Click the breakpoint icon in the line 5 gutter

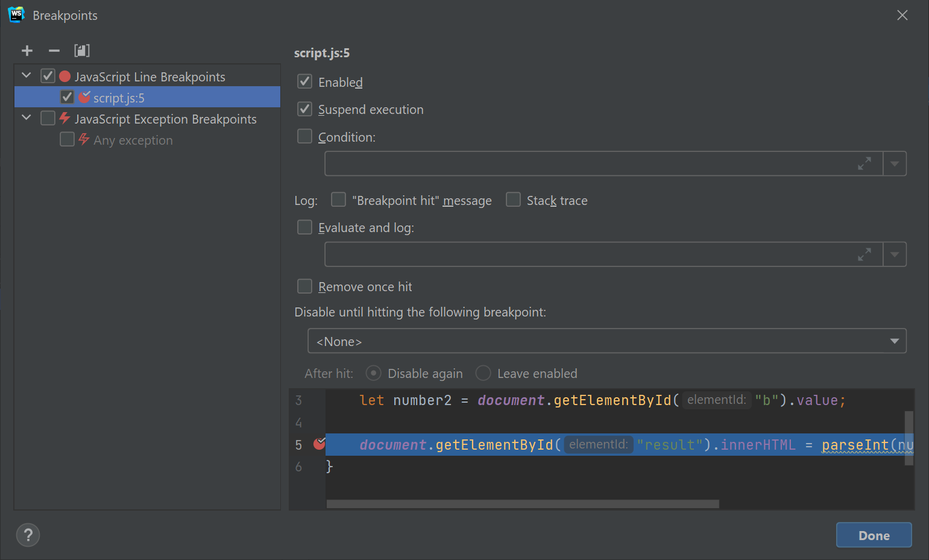(319, 444)
